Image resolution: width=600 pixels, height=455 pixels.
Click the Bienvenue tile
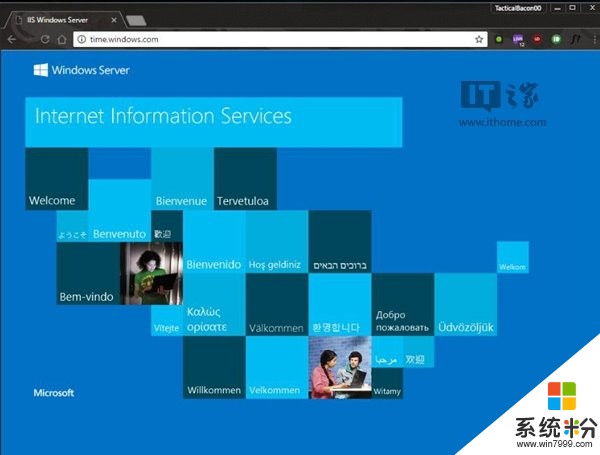(183, 179)
